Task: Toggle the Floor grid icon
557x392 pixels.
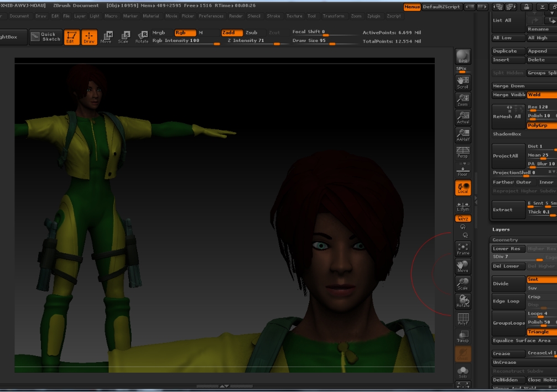Action: (463, 170)
